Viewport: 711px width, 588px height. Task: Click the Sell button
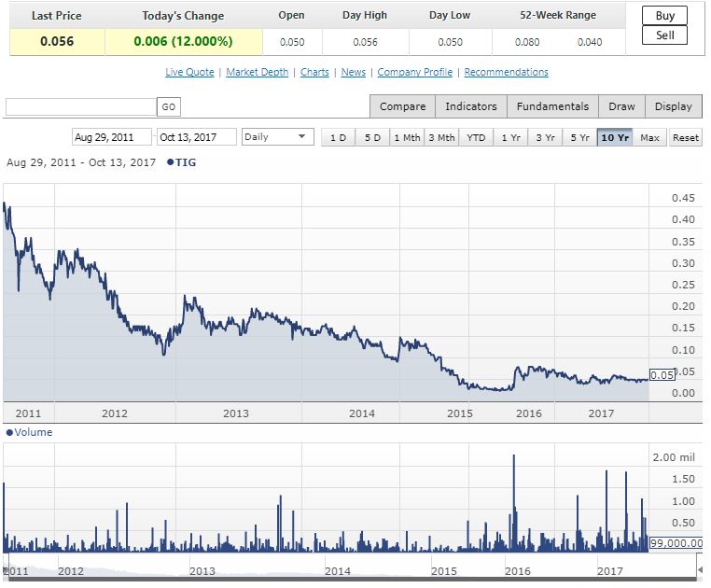click(664, 35)
